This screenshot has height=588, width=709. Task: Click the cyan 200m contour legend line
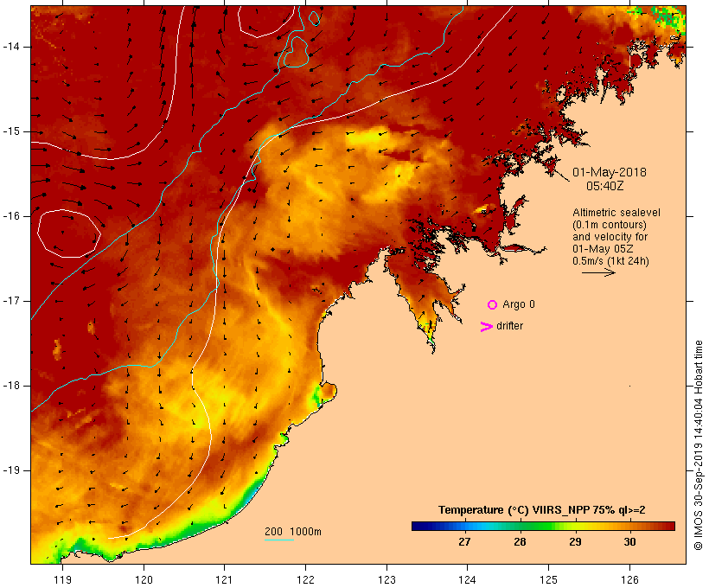[279, 540]
